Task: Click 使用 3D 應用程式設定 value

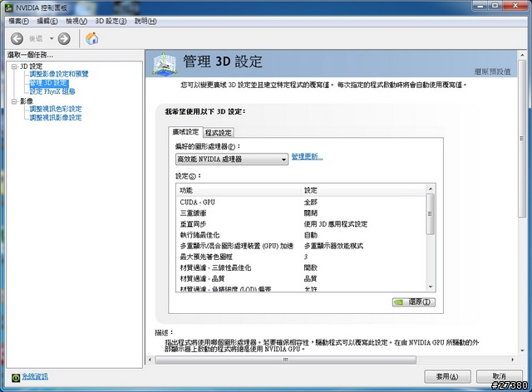Action: 336,223
